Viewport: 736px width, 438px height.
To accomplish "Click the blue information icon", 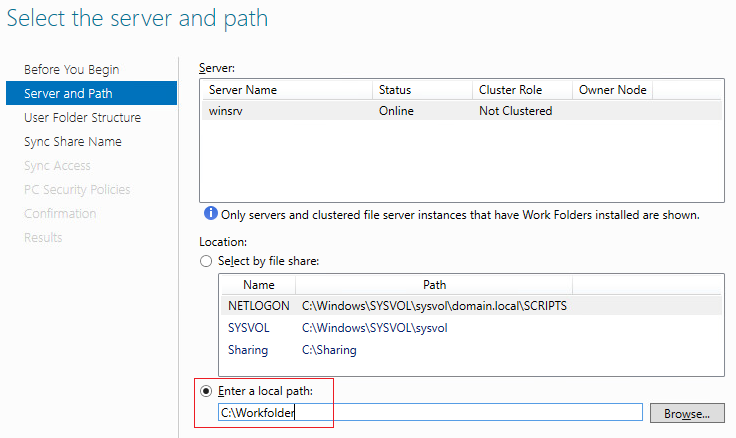I will 209,214.
